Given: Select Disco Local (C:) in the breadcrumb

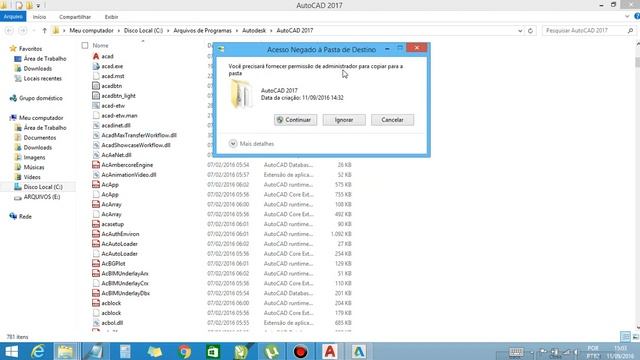Looking at the screenshot, I should [x=143, y=31].
